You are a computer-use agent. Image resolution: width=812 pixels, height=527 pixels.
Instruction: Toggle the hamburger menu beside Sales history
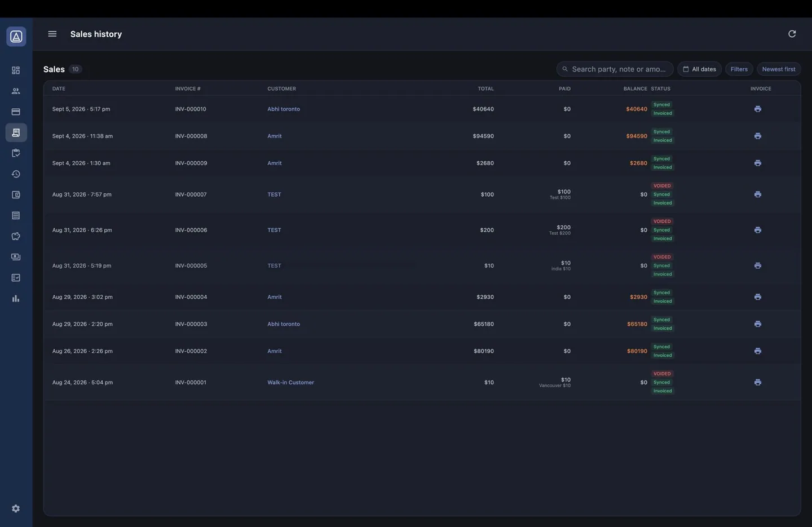tap(52, 34)
